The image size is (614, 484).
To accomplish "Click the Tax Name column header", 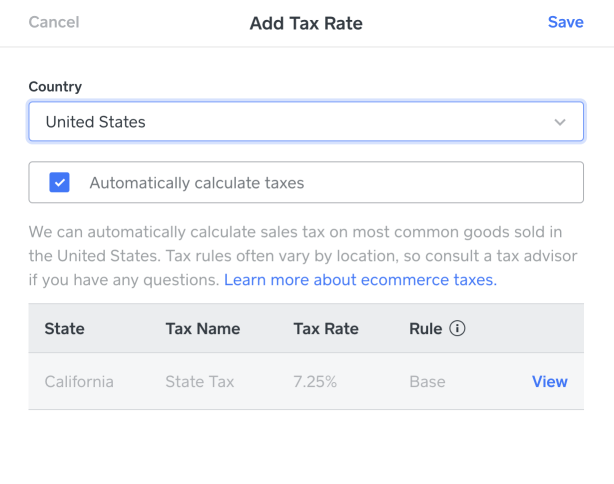I will [203, 328].
